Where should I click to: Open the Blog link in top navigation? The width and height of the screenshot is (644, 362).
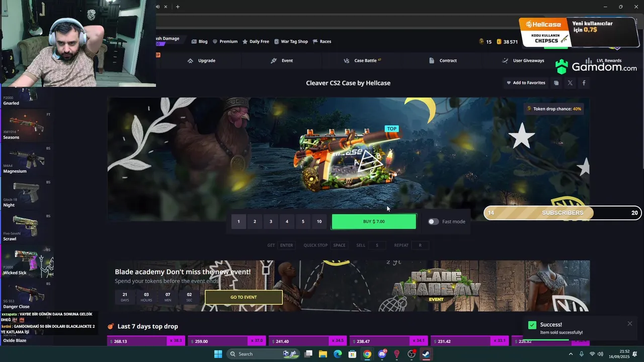point(199,42)
